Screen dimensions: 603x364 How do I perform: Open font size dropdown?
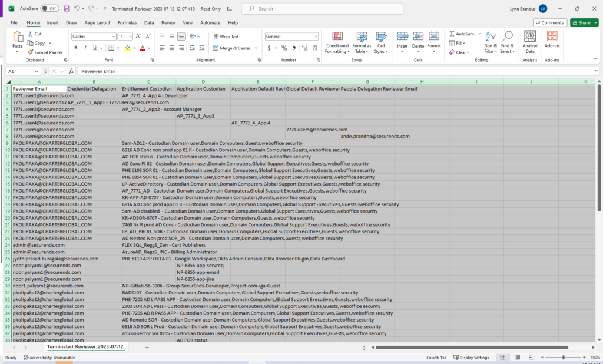(131, 37)
